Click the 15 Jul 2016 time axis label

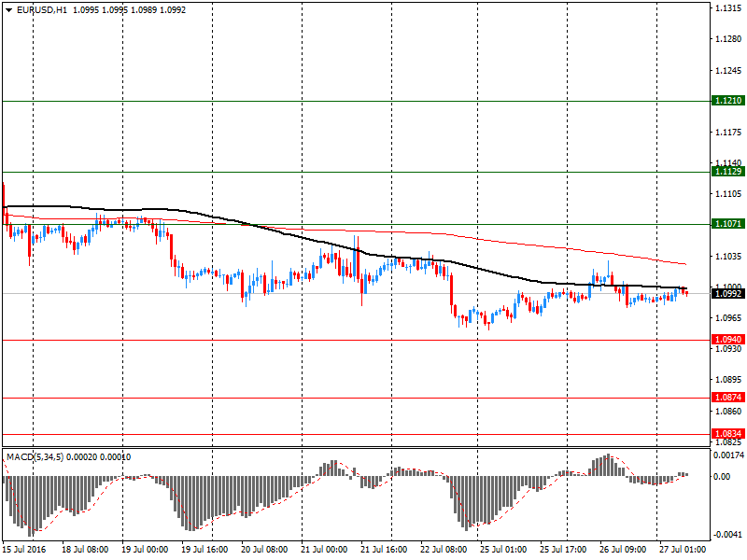(x=24, y=550)
